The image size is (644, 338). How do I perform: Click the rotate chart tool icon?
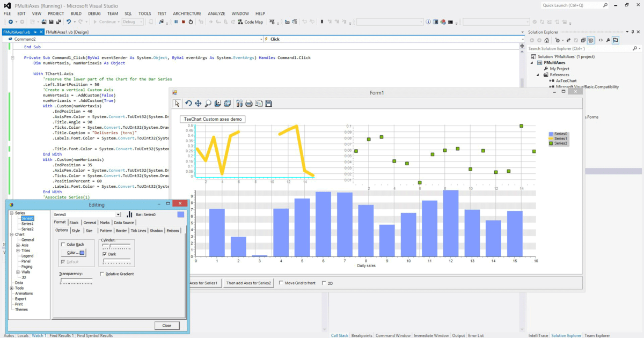point(188,103)
